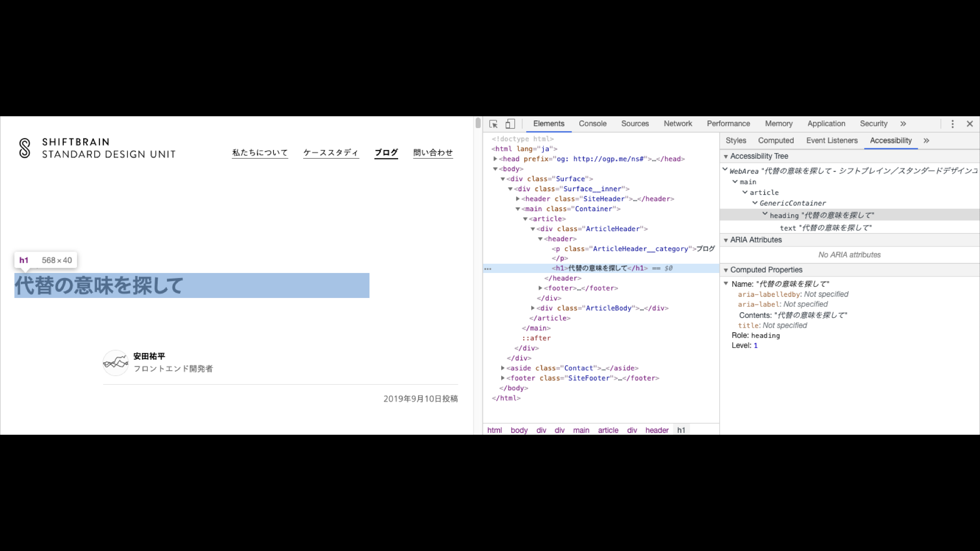This screenshot has width=980, height=551.
Task: Select the device toggle responsive icon
Action: click(510, 124)
